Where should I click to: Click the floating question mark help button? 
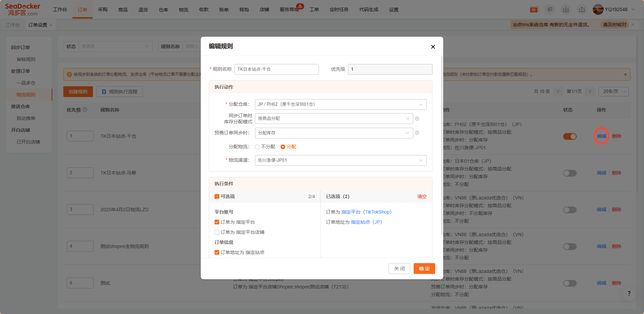tap(629, 293)
